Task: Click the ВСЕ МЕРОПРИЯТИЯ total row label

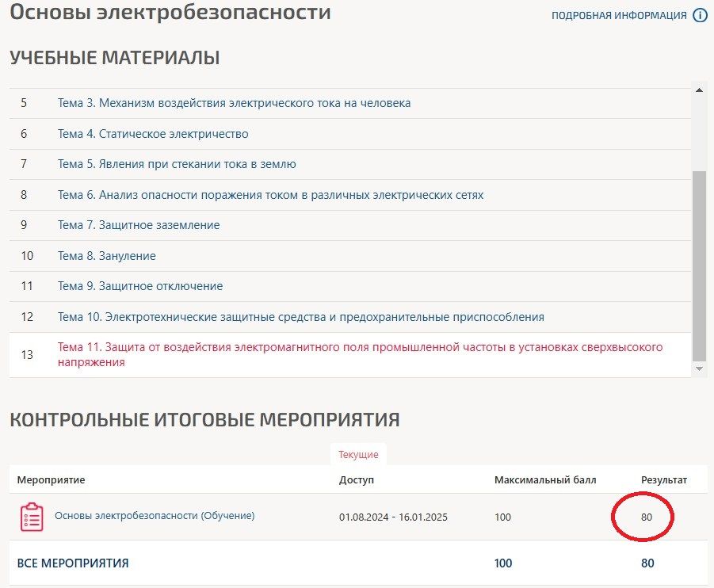Action: point(73,563)
